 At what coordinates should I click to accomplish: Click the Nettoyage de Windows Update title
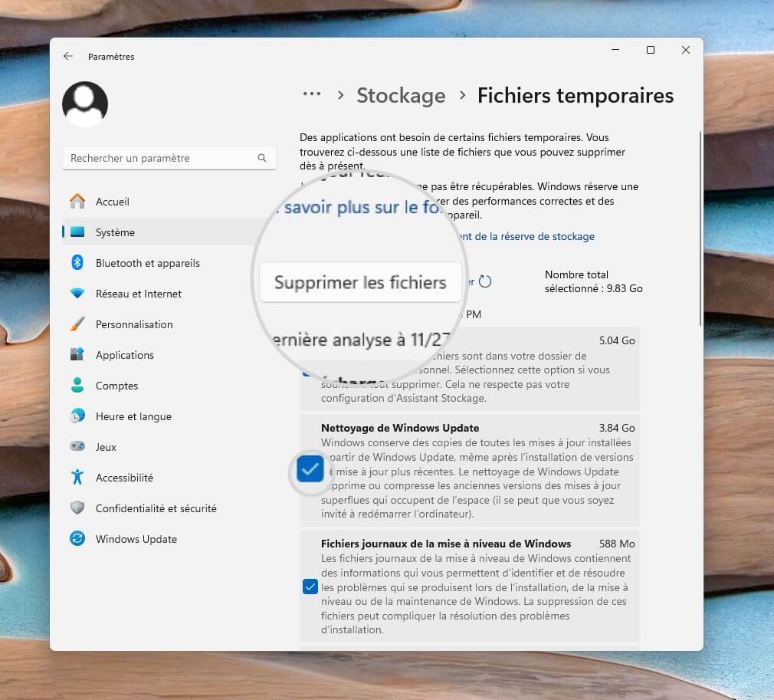click(x=400, y=428)
